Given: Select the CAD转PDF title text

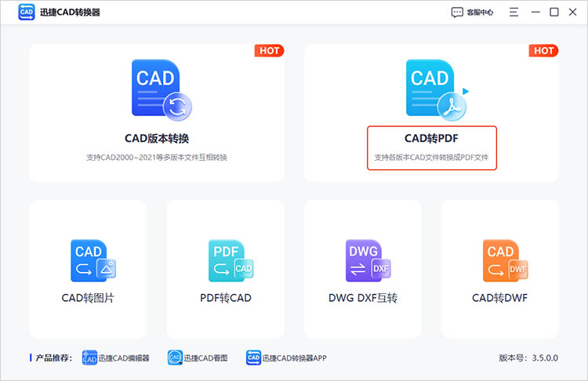Looking at the screenshot, I should 431,139.
